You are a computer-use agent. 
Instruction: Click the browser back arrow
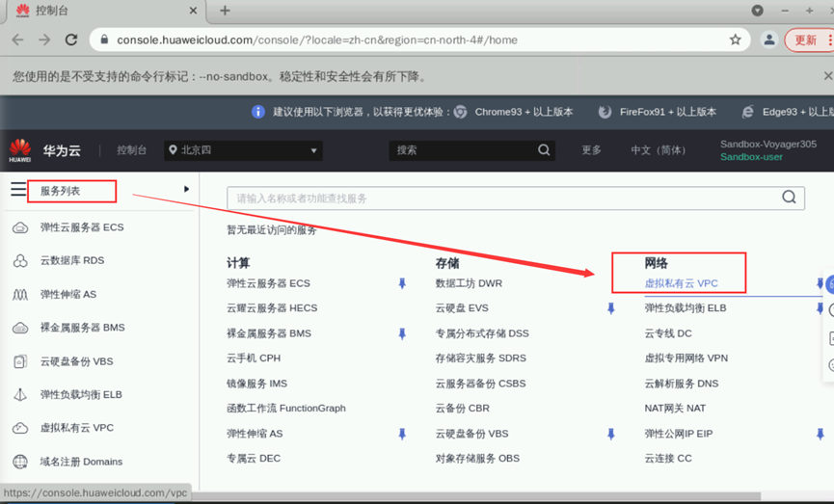click(x=18, y=40)
